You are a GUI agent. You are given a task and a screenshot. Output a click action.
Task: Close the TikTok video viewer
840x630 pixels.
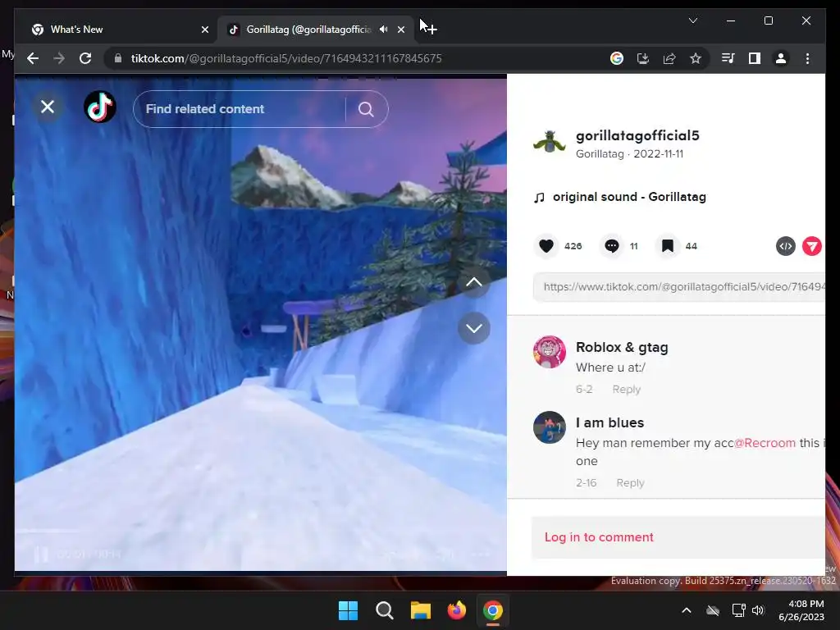pos(48,107)
